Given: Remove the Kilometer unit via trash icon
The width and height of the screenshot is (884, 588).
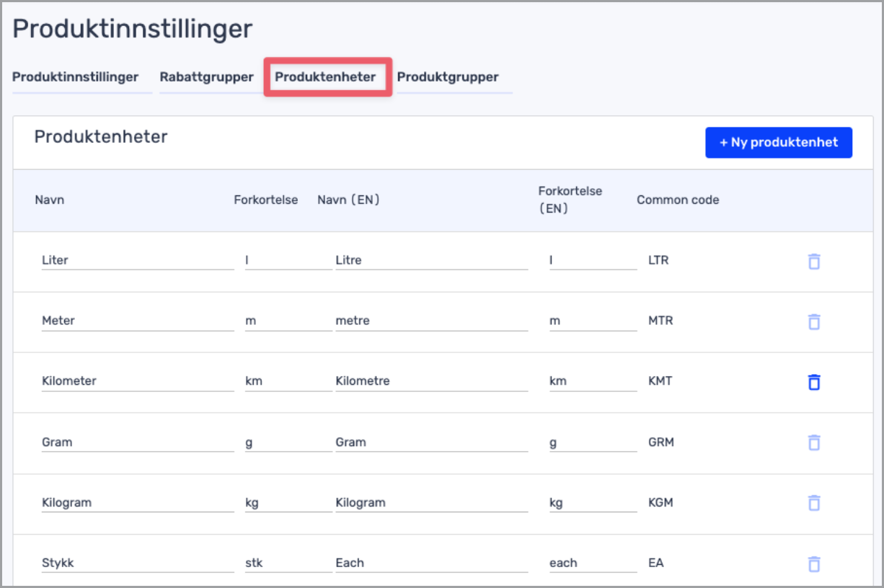Looking at the screenshot, I should 813,382.
